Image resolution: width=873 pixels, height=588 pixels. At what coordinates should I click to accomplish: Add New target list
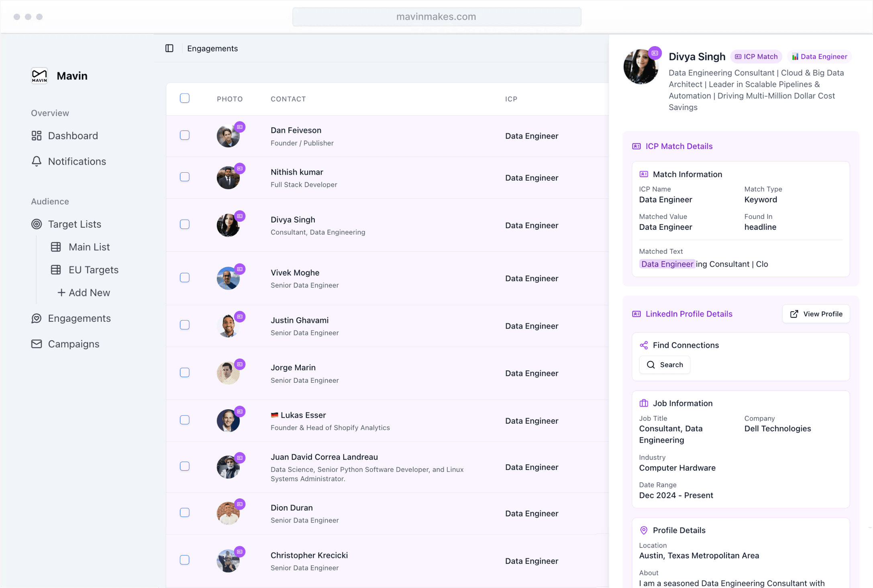tap(84, 293)
